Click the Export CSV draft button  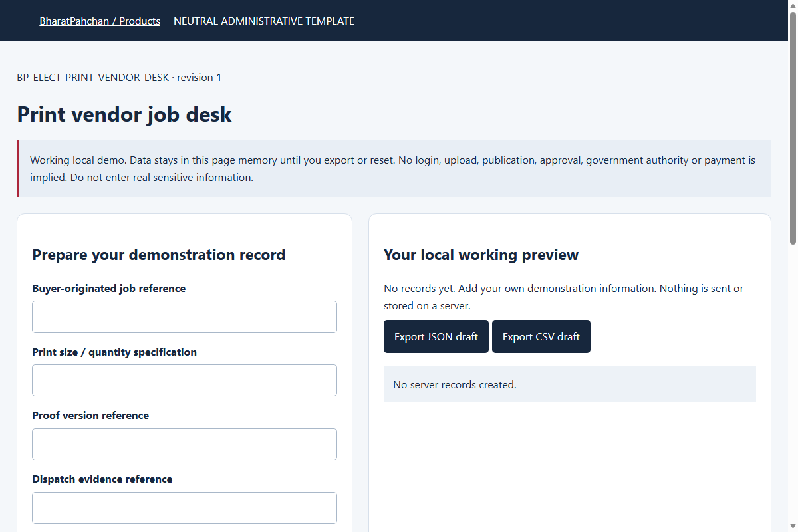pyautogui.click(x=541, y=336)
